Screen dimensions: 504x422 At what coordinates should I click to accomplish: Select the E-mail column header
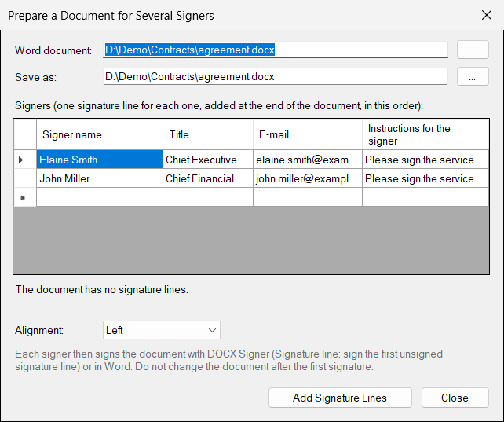pyautogui.click(x=308, y=134)
